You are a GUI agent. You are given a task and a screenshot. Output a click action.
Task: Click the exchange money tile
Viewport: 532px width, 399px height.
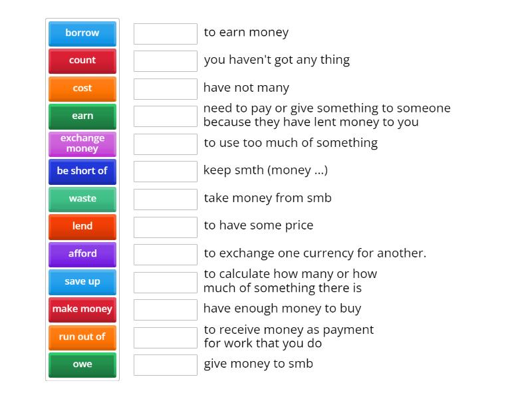click(82, 143)
